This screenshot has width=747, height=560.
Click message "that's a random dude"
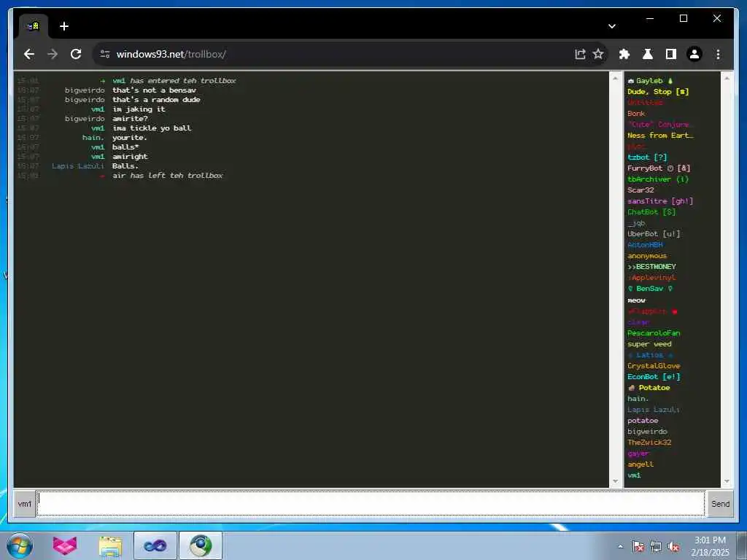pyautogui.click(x=156, y=99)
